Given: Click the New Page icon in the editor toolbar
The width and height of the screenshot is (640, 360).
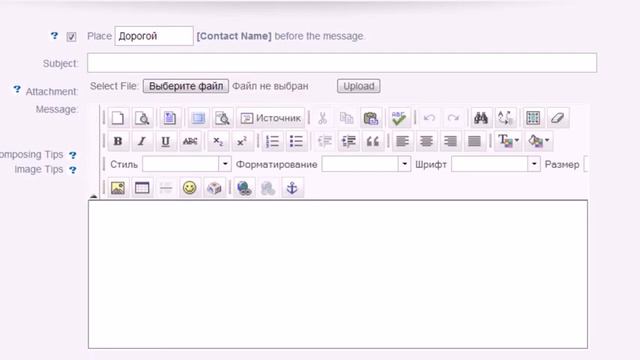Looking at the screenshot, I should [118, 118].
